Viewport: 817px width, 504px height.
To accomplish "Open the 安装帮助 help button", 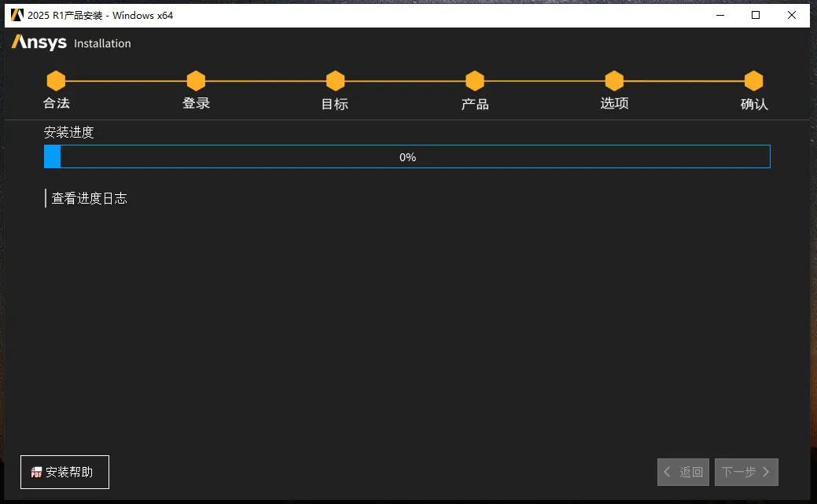I will 64,473.
